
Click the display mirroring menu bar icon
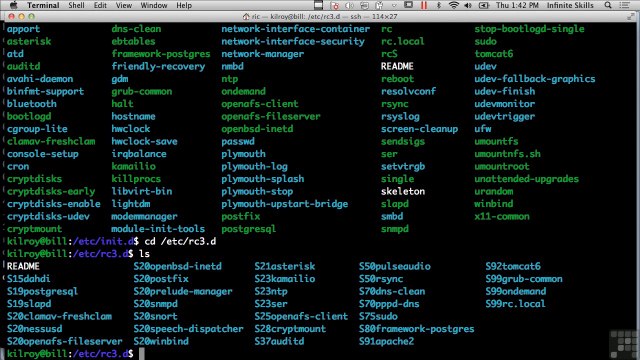(x=408, y=5)
